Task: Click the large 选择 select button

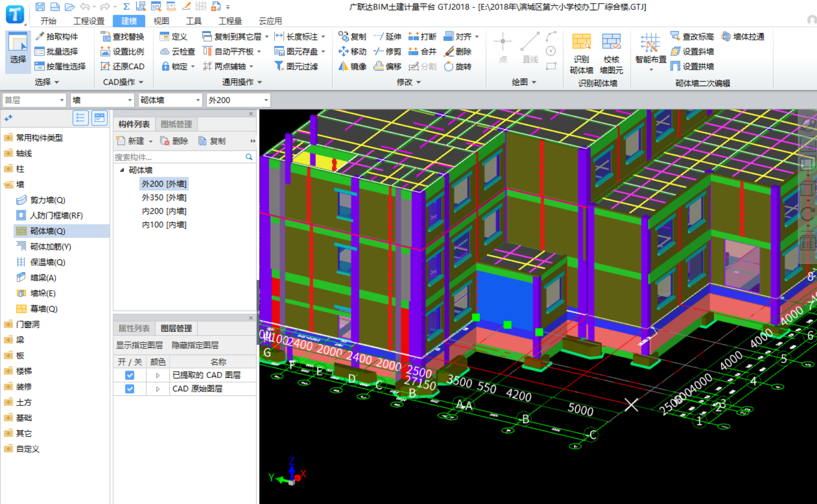Action: pos(18,51)
